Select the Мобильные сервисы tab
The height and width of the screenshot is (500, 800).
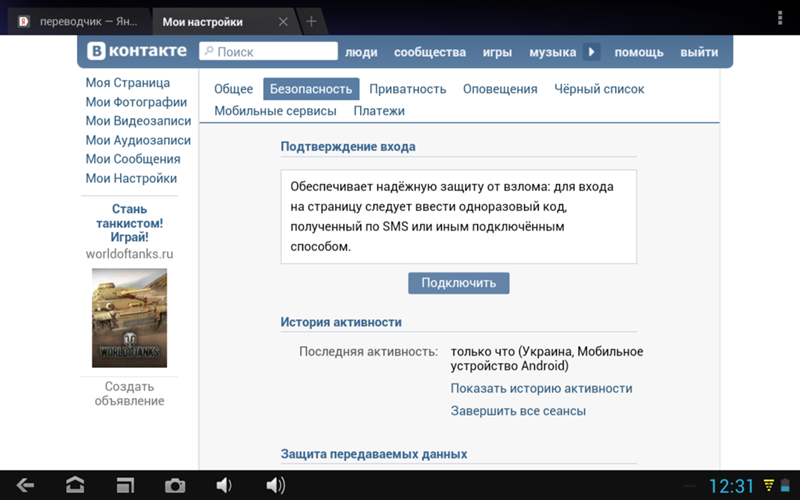[x=275, y=111]
